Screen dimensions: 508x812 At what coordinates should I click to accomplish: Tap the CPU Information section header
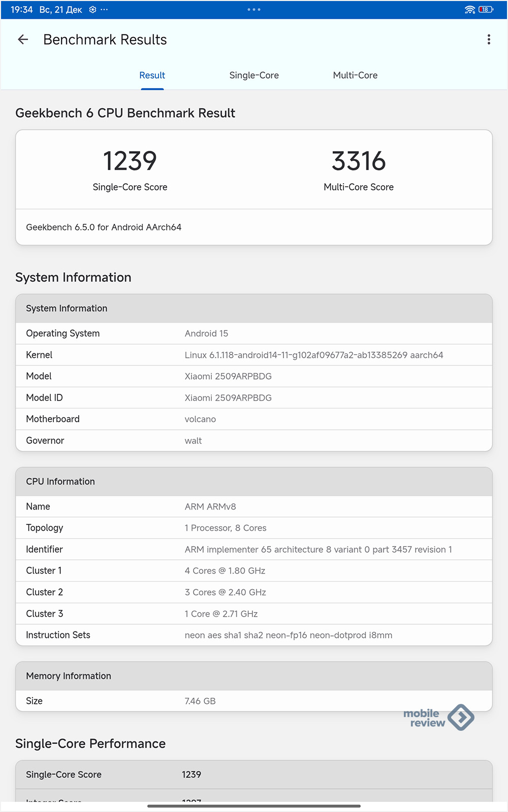click(254, 482)
